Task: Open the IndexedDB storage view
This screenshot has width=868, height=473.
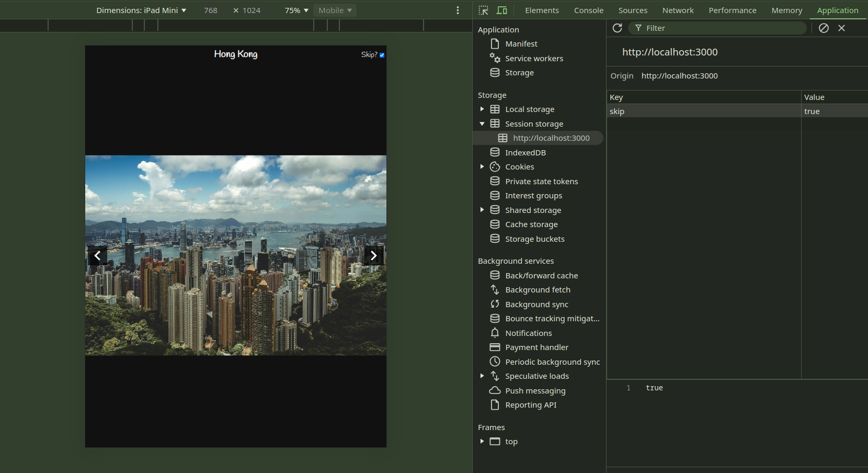Action: 526,152
